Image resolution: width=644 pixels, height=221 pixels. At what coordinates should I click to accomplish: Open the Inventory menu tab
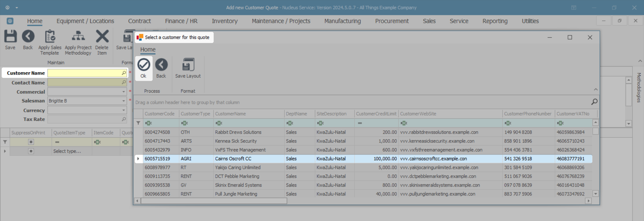point(224,21)
